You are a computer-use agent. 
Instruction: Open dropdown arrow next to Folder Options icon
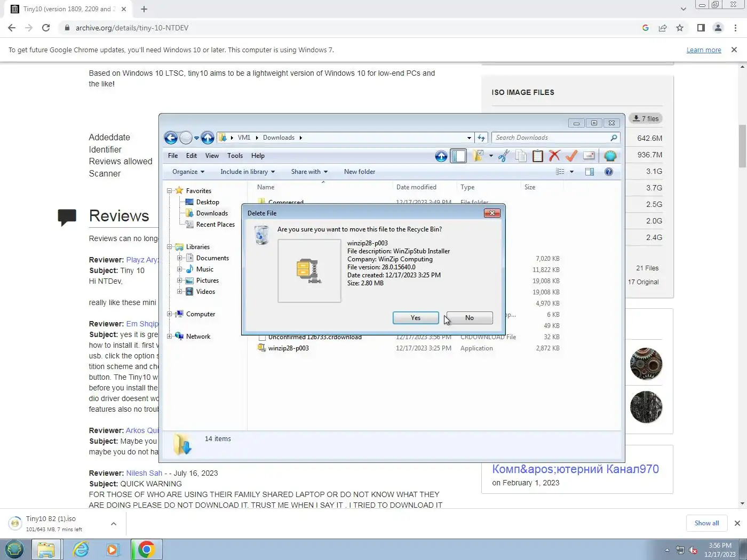[491, 156]
